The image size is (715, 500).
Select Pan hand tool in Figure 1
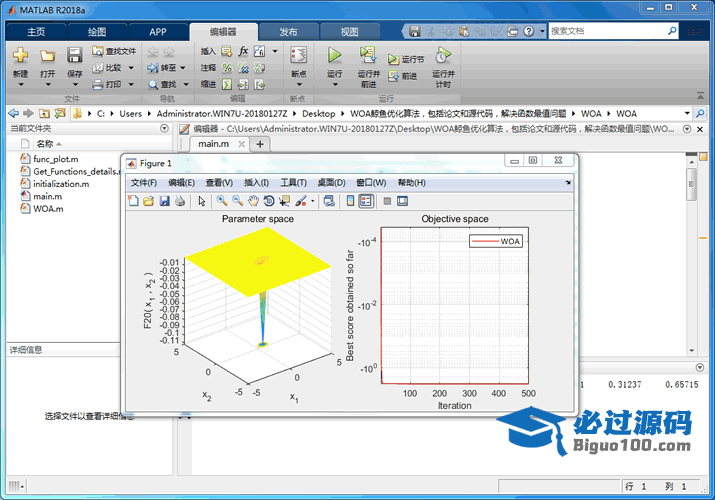click(x=253, y=201)
